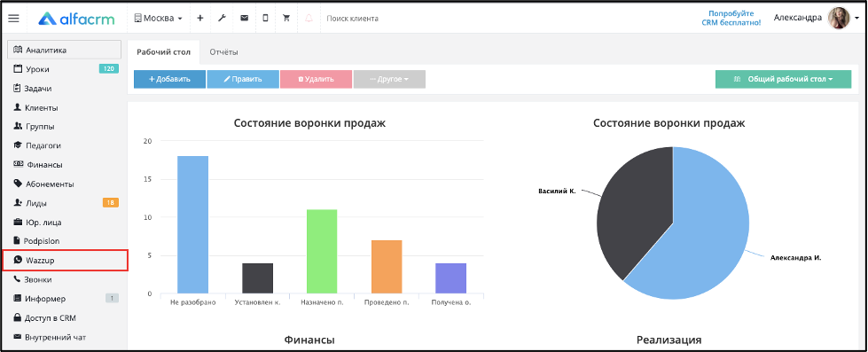Click the Добавить button
Screen dimensions: 868x352
[x=169, y=79]
